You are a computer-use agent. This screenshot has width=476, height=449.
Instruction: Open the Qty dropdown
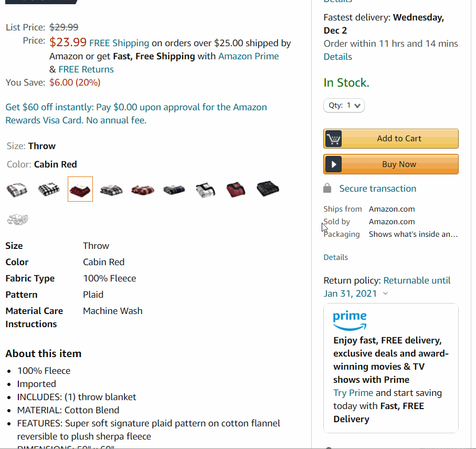click(344, 105)
